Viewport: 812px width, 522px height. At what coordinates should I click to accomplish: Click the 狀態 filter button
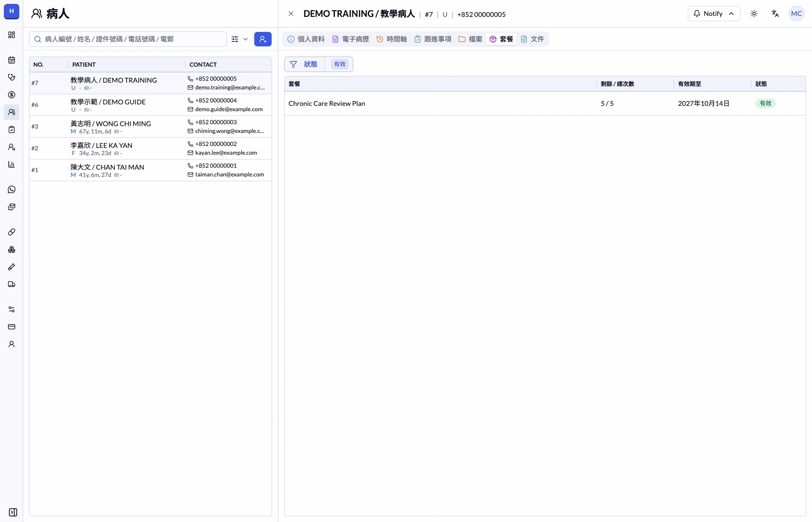coord(304,64)
